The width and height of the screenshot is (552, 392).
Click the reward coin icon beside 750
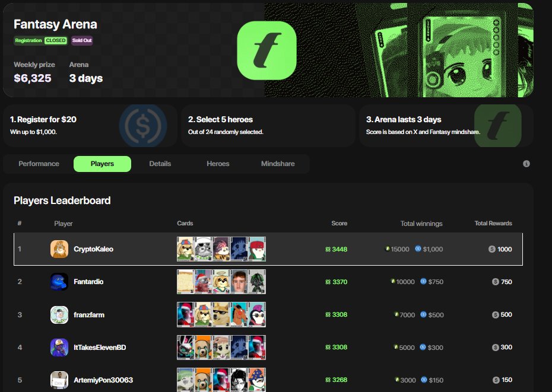[496, 282]
